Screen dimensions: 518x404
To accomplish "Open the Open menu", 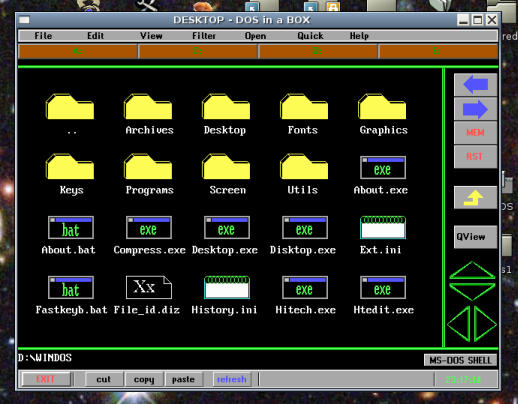I will pos(255,36).
